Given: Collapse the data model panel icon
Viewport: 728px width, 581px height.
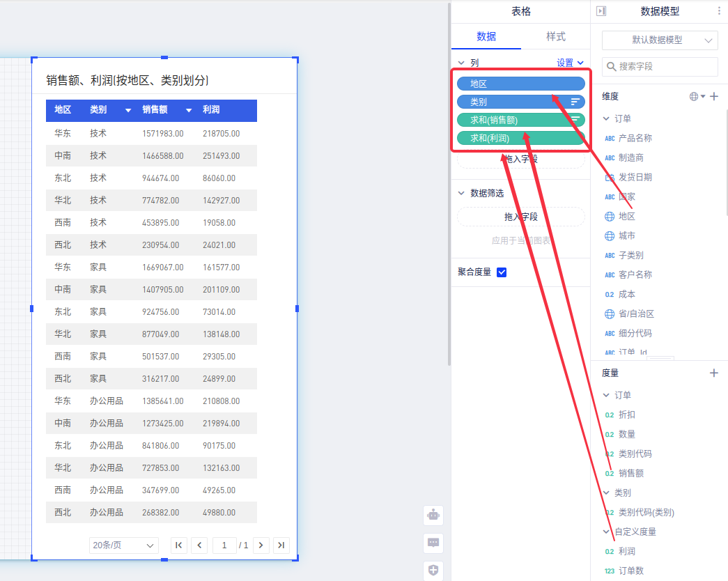Looking at the screenshot, I should [602, 11].
